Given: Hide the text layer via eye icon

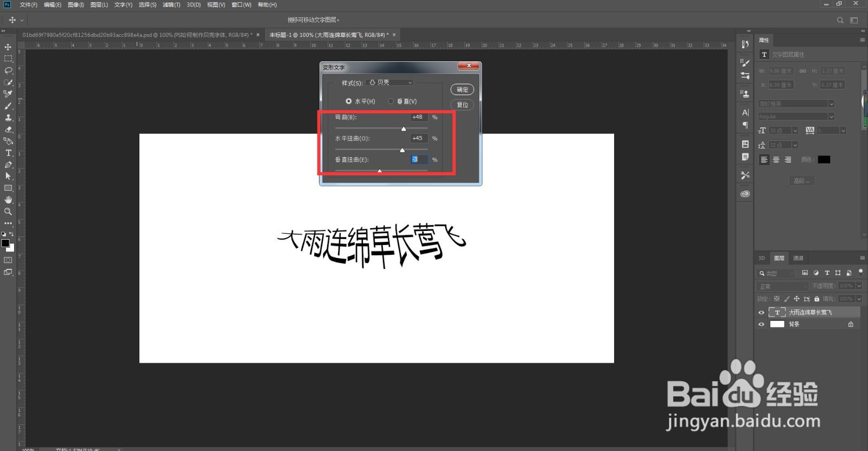Looking at the screenshot, I should coord(761,313).
